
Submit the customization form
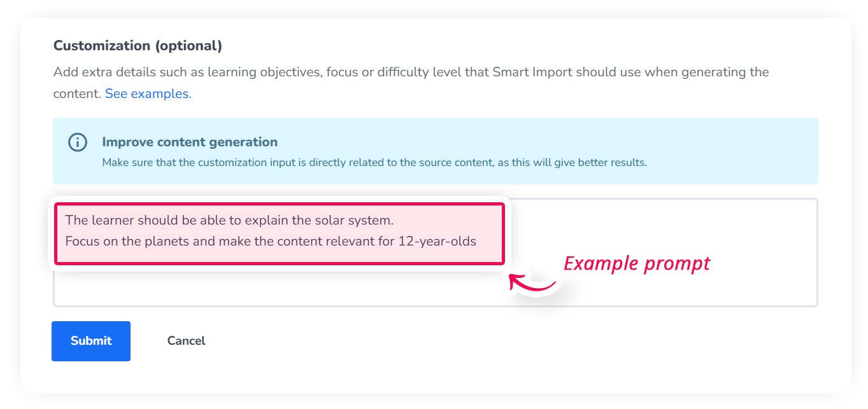[x=91, y=341]
